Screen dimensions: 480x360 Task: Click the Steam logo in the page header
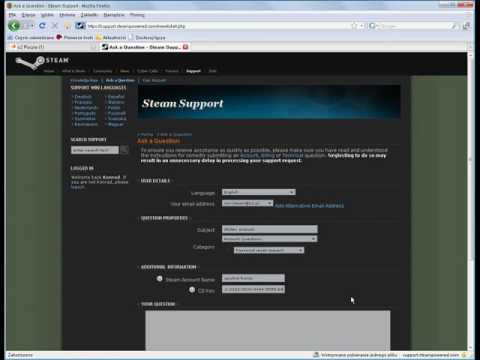coord(42,62)
